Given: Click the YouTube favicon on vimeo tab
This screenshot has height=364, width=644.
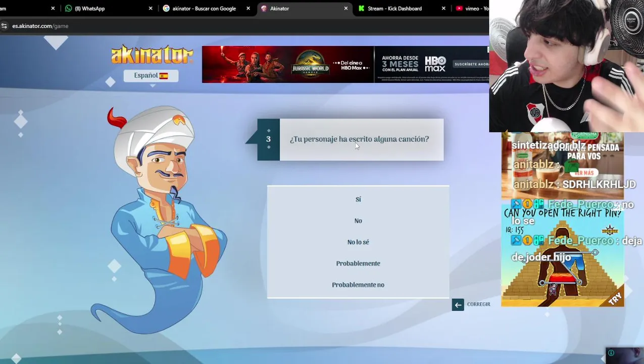Looking at the screenshot, I should coord(459,9).
